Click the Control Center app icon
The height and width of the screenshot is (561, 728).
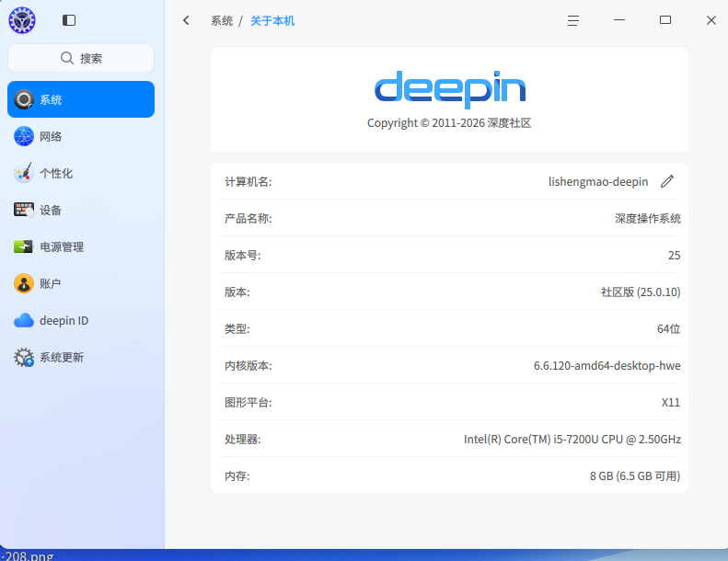pos(22,19)
